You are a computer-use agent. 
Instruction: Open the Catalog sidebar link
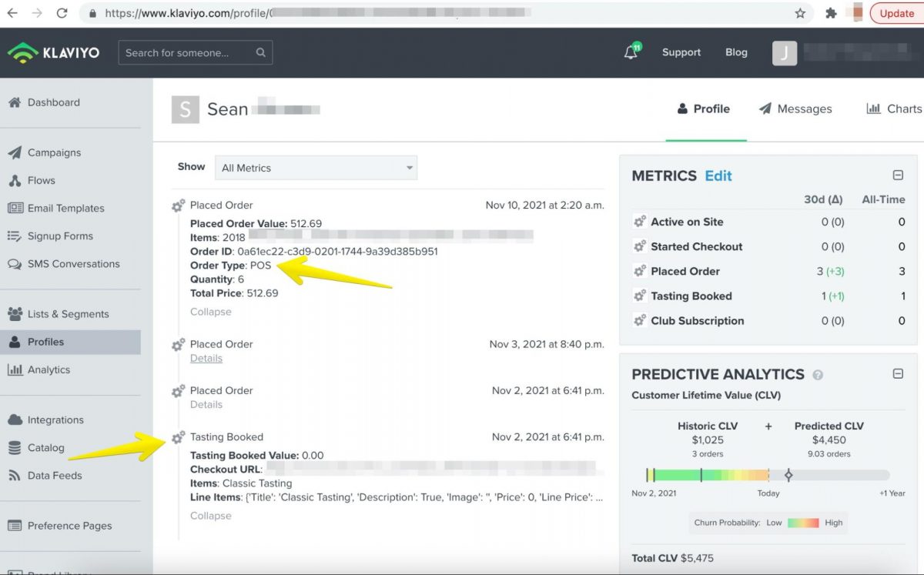[x=45, y=447]
